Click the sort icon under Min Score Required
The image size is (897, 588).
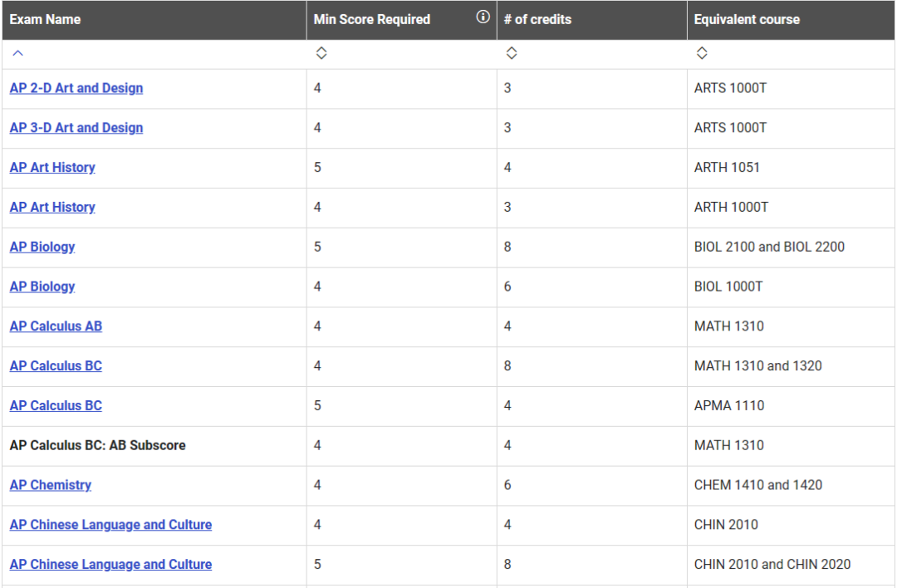(321, 53)
